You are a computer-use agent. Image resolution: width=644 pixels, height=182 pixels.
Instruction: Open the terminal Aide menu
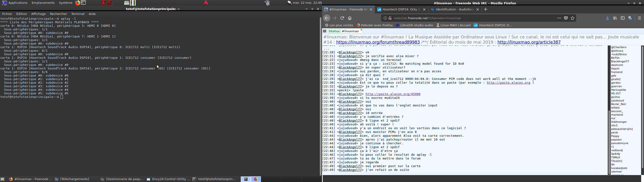pos(92,14)
